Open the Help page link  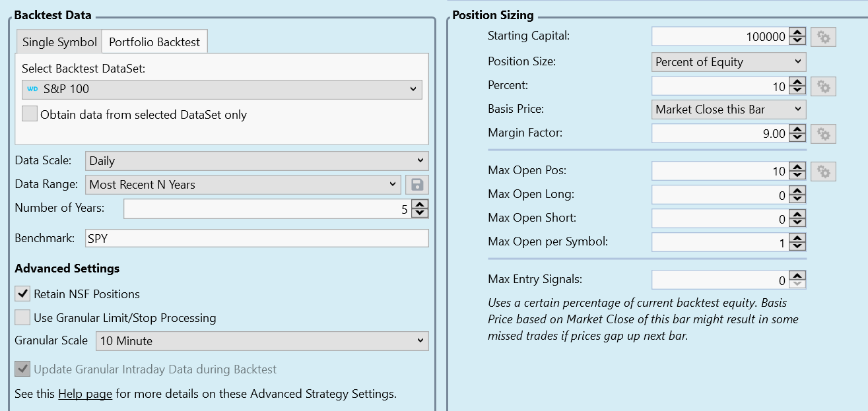click(85, 395)
